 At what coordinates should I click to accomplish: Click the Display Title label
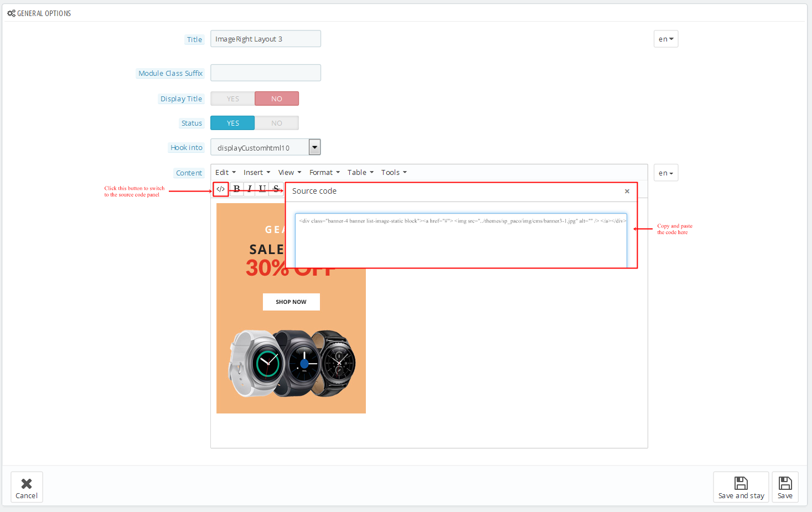[181, 99]
